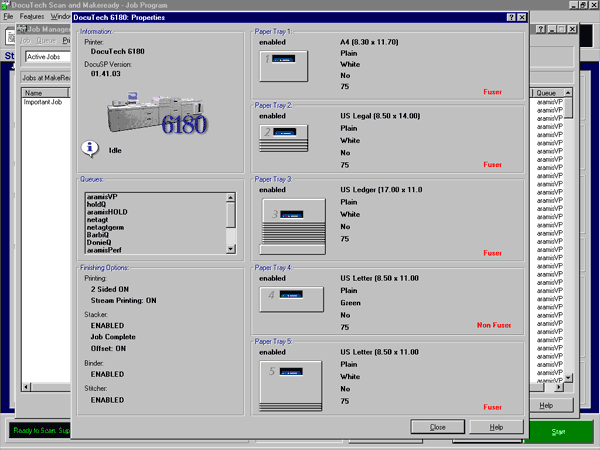Click the Job Manager window question mark icon
The image size is (600, 450).
540,29
